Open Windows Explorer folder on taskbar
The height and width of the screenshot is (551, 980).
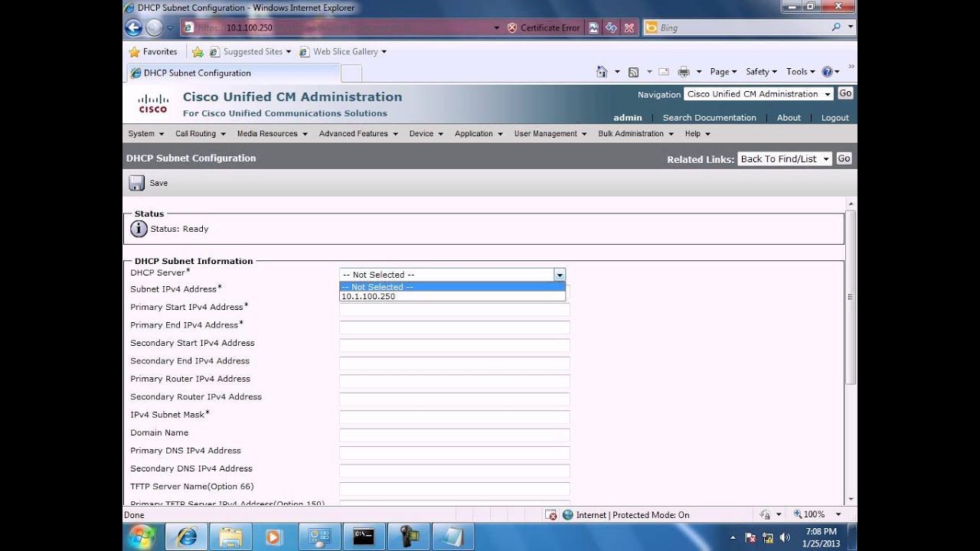pos(230,536)
